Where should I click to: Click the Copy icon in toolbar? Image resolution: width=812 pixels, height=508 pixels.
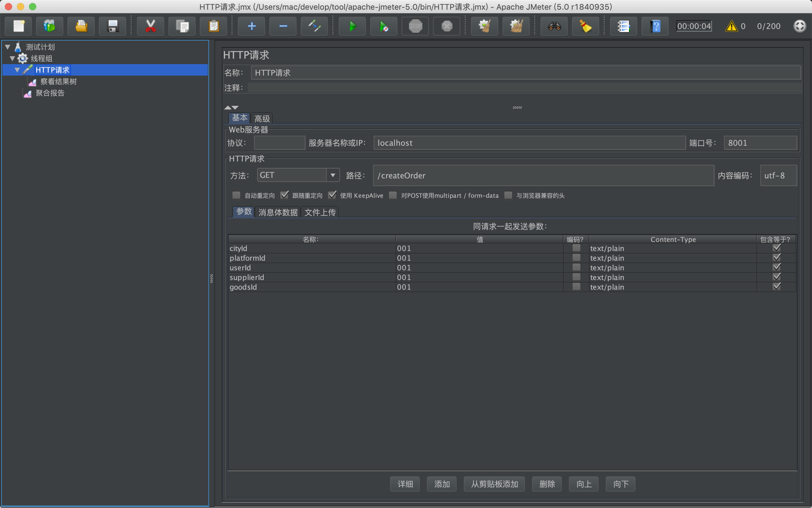[182, 26]
